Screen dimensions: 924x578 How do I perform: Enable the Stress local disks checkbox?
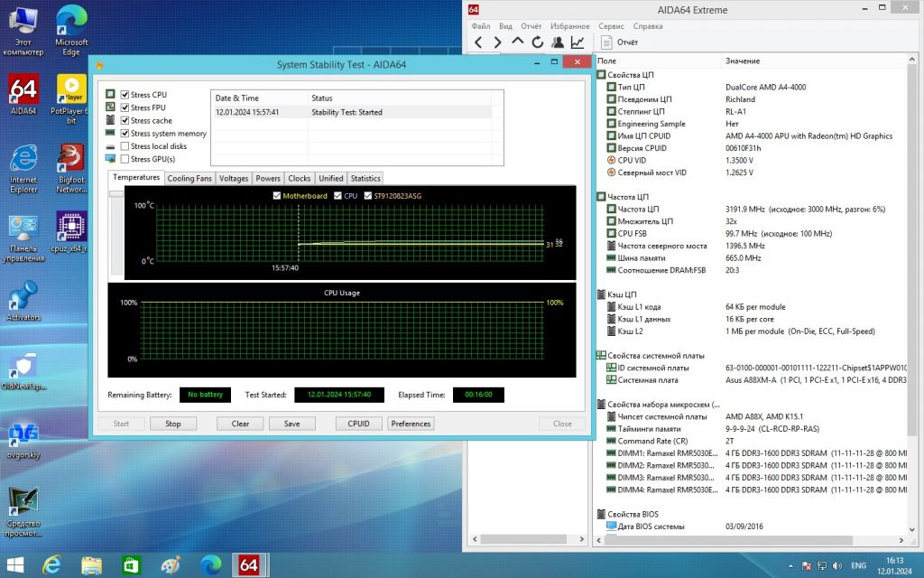125,146
